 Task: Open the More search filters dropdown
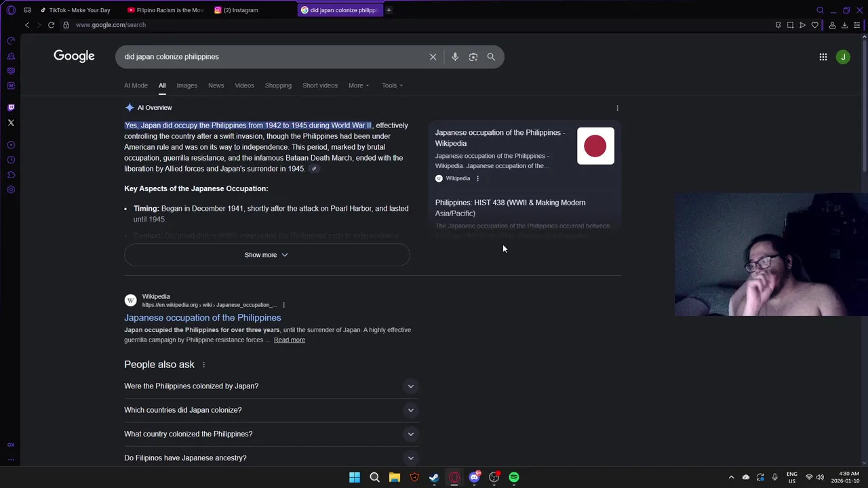click(x=359, y=85)
